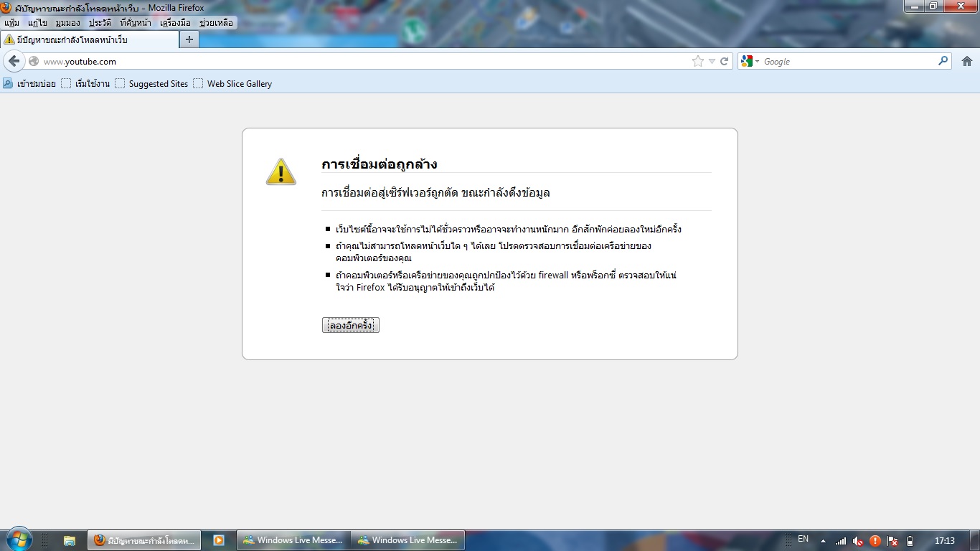
Task: Click the Show Desktop strip
Action: pos(976,540)
